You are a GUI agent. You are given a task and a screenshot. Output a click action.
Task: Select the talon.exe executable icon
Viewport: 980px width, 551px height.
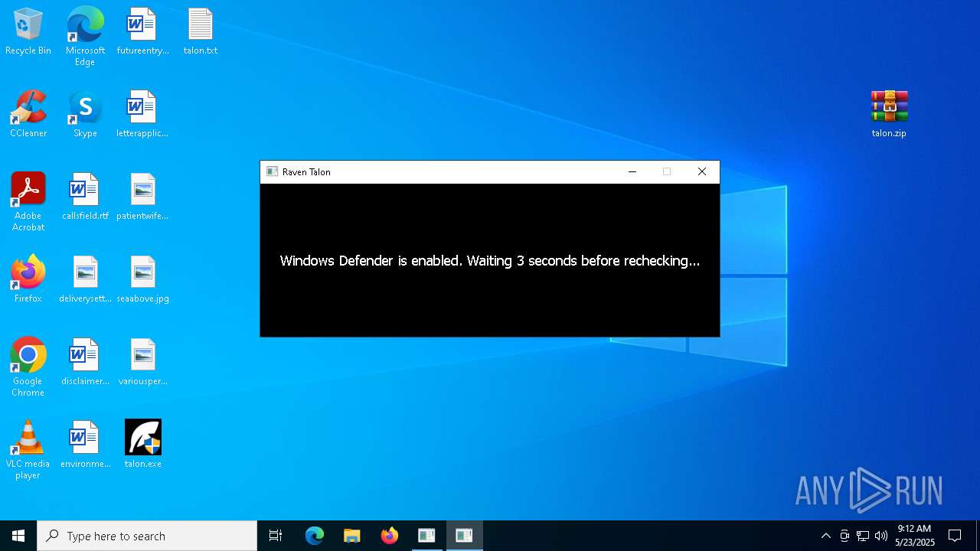(x=142, y=445)
